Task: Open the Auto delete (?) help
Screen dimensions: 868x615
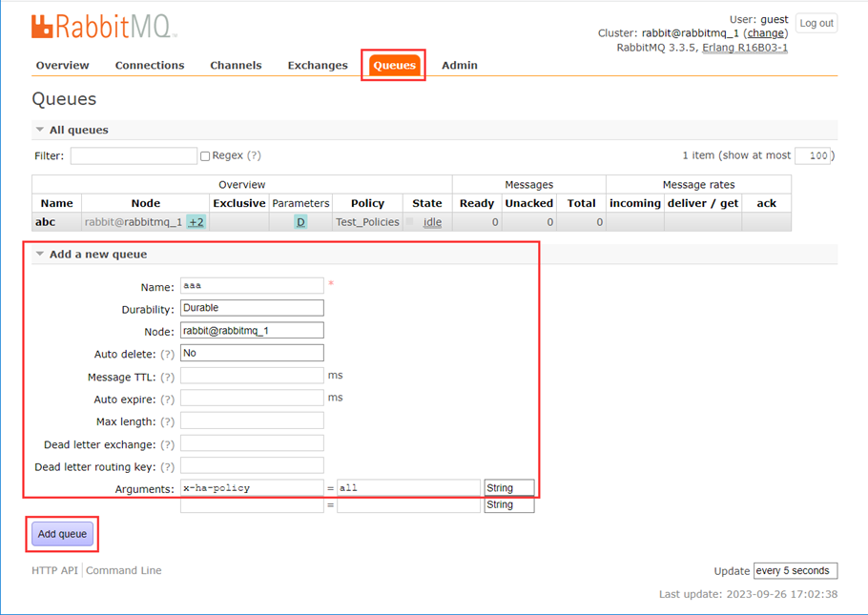Action: pos(167,355)
